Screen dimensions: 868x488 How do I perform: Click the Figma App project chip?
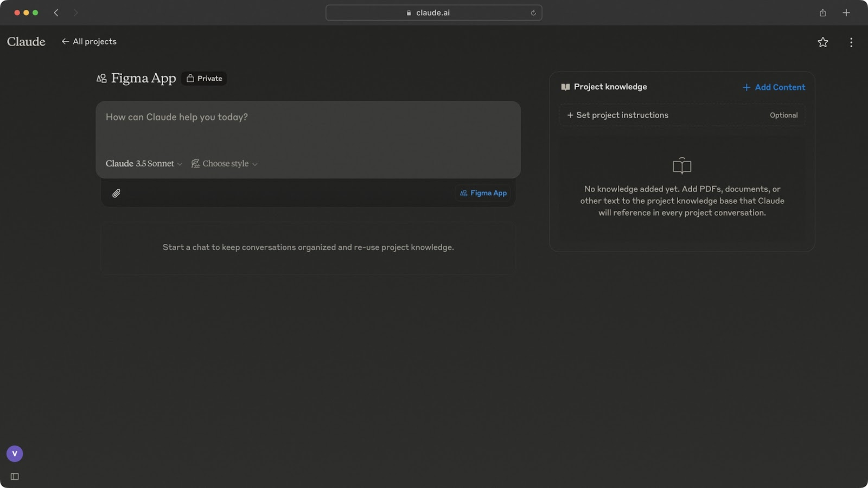tap(483, 193)
